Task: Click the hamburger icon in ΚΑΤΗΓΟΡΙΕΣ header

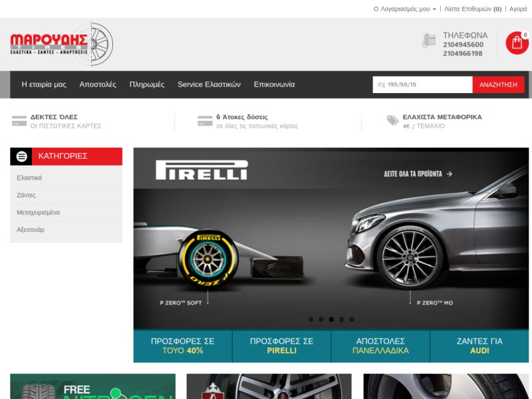Action: 21,156
